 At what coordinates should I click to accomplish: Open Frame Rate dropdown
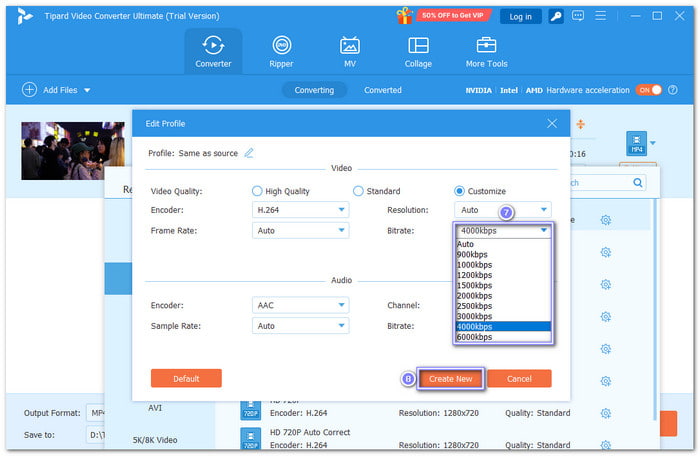point(300,230)
